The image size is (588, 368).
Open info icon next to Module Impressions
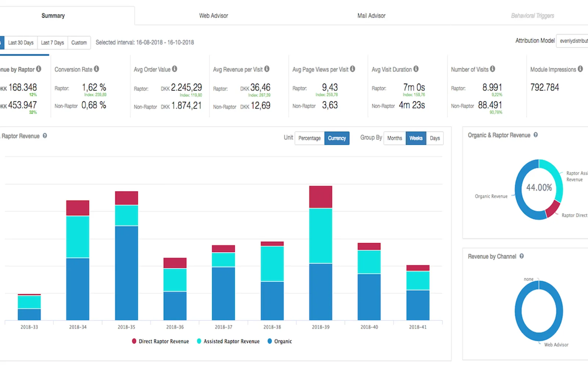pyautogui.click(x=580, y=69)
